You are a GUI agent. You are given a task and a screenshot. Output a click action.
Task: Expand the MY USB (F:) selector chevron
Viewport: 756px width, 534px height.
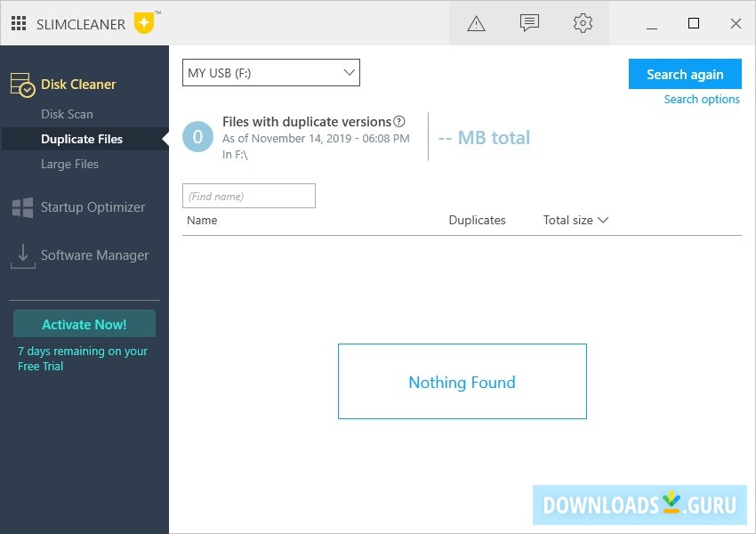point(347,72)
